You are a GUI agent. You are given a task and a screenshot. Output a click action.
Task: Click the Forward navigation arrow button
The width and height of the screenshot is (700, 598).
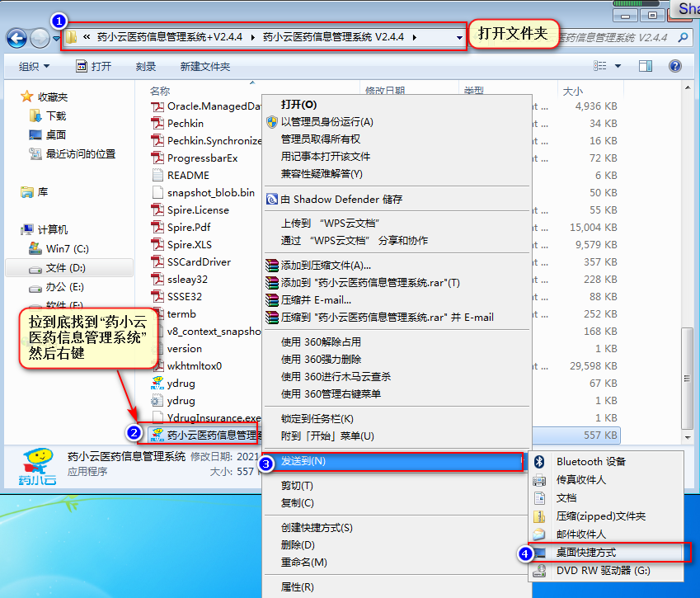click(x=40, y=39)
